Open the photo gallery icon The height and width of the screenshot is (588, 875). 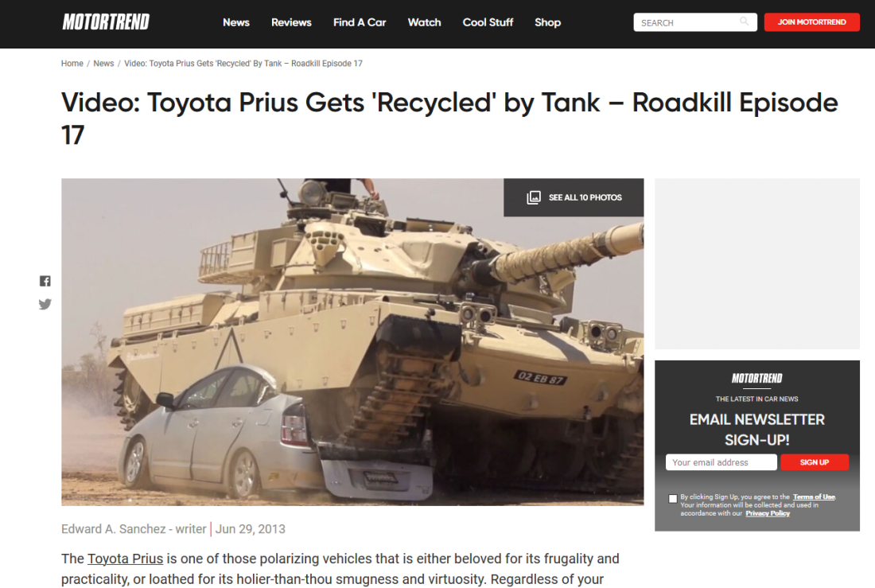(534, 197)
